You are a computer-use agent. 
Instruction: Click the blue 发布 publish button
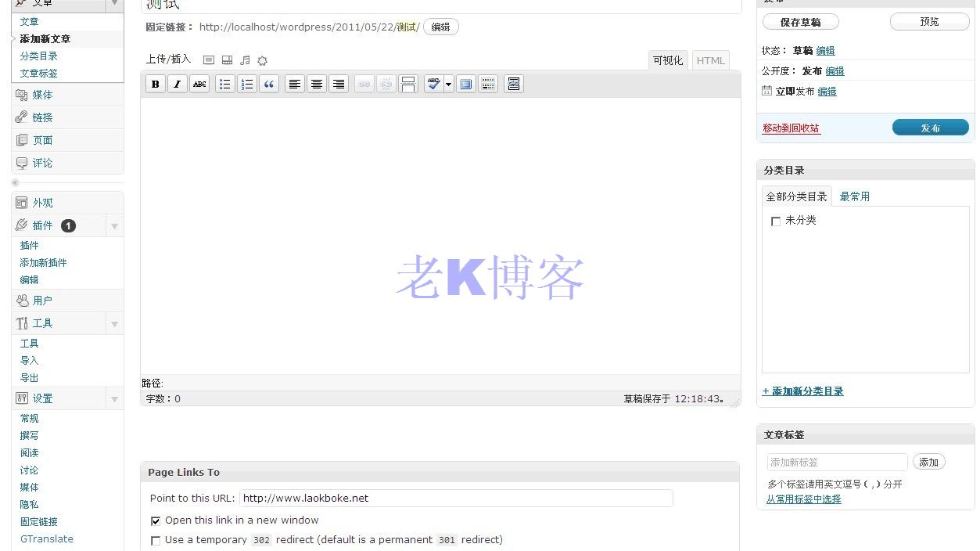point(930,128)
